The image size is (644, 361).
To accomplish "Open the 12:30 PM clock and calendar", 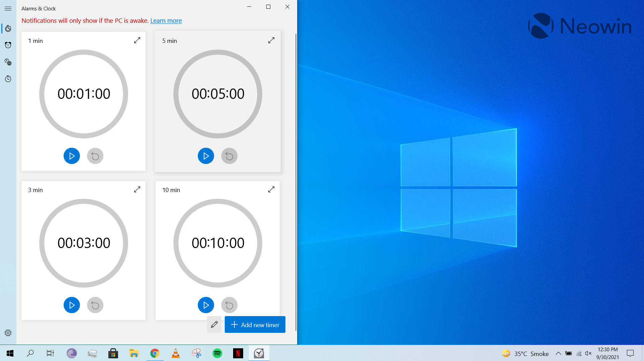I will coord(607,353).
